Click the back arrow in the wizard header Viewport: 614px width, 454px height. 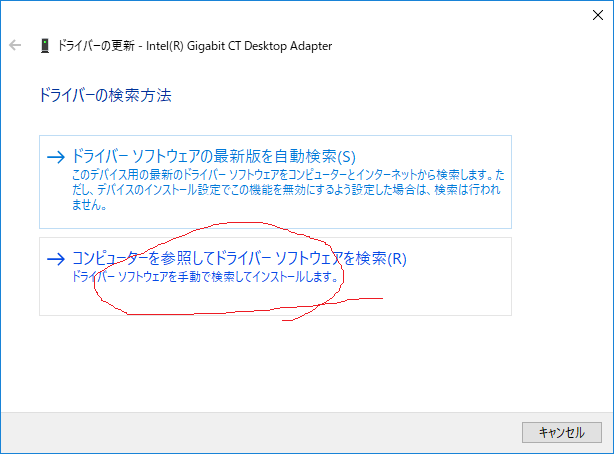point(15,46)
